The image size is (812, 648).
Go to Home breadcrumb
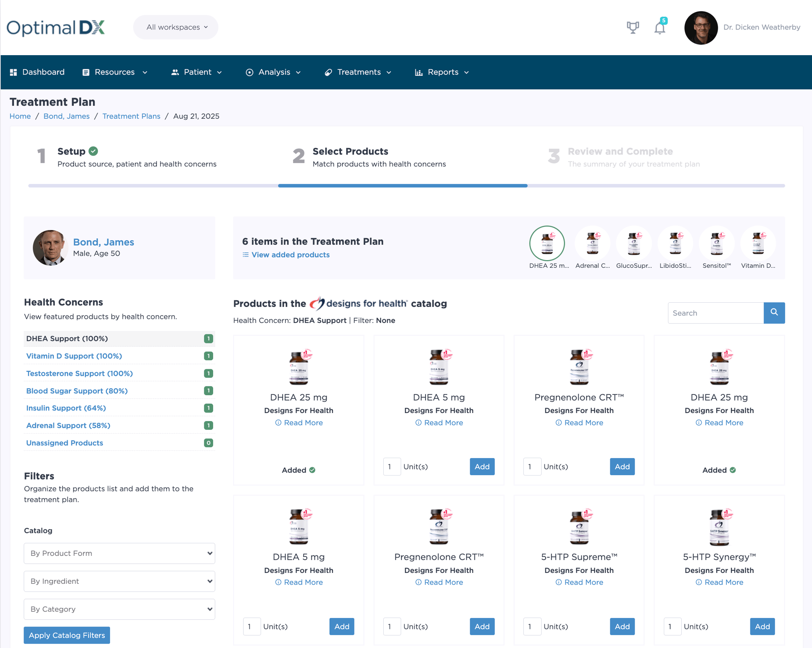(x=20, y=116)
